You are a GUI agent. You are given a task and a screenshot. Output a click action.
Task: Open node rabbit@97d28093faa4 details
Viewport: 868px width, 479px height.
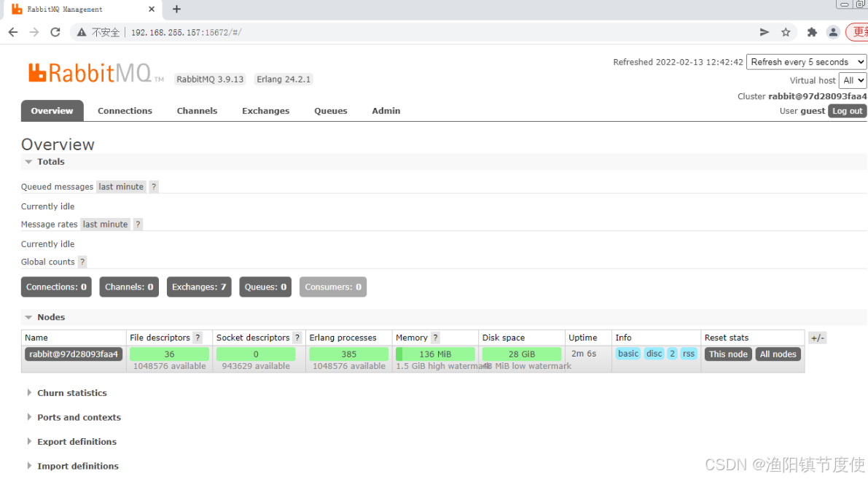74,354
